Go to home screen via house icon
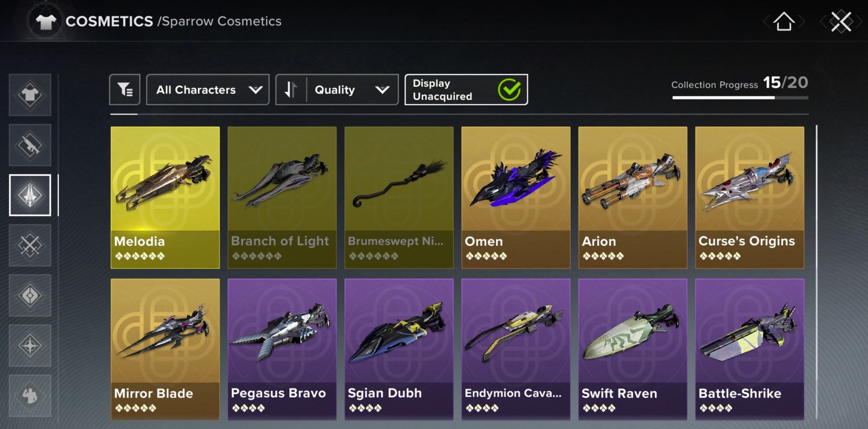Image resolution: width=868 pixels, height=429 pixels. (784, 22)
